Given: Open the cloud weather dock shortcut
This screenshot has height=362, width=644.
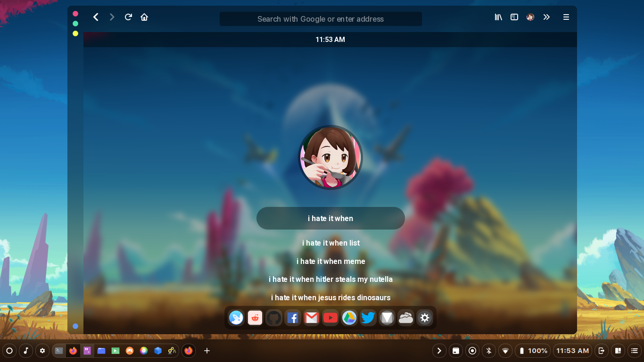Looking at the screenshot, I should tap(406, 318).
